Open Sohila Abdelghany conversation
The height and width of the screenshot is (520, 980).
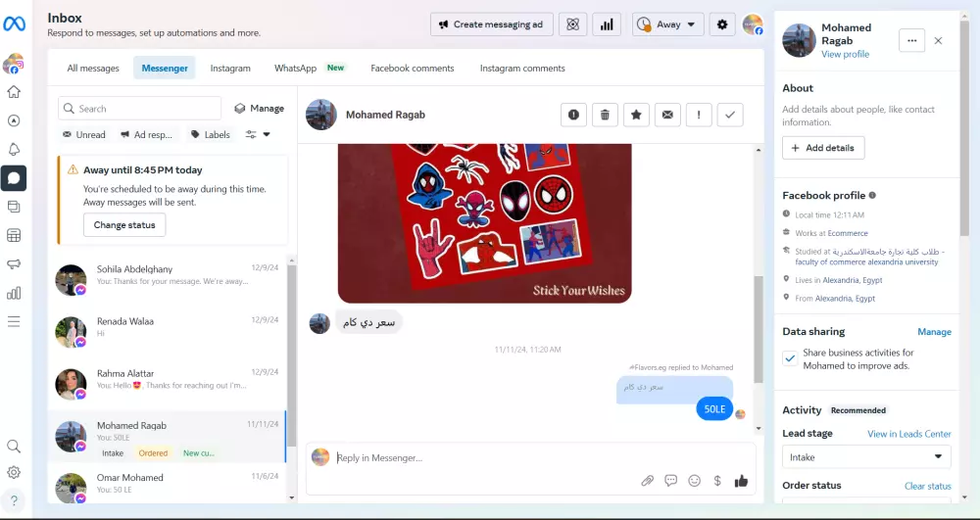pyautogui.click(x=167, y=280)
